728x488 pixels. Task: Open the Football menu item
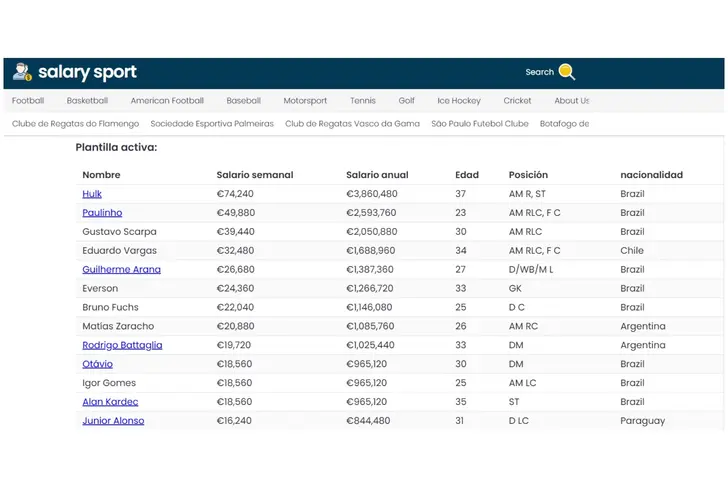28,101
